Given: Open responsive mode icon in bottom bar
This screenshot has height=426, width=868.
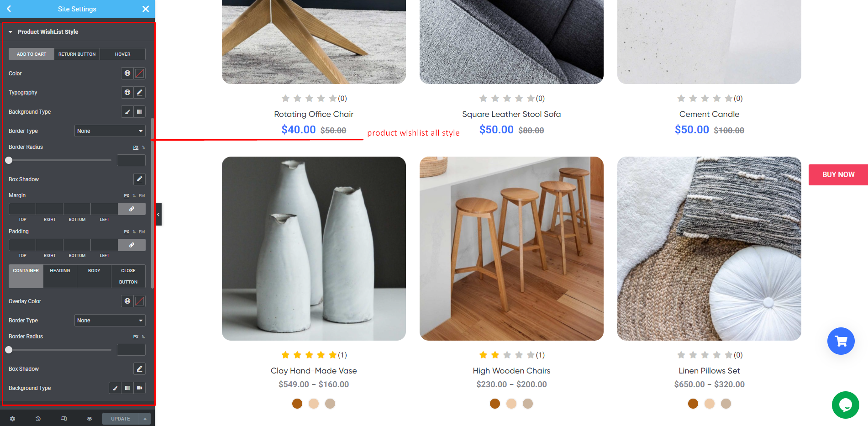Looking at the screenshot, I should click(64, 419).
